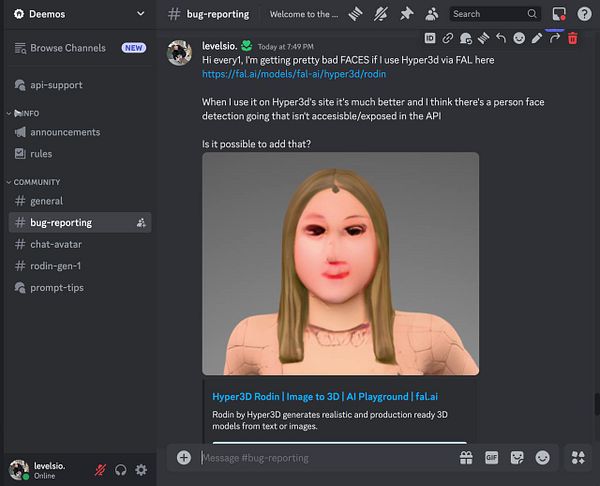Open the inbox icon
This screenshot has width=600, height=486.
[x=559, y=14]
